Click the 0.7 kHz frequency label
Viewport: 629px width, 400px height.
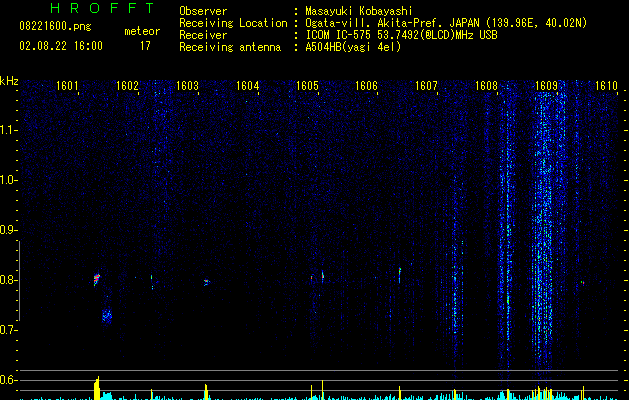pyautogui.click(x=8, y=330)
